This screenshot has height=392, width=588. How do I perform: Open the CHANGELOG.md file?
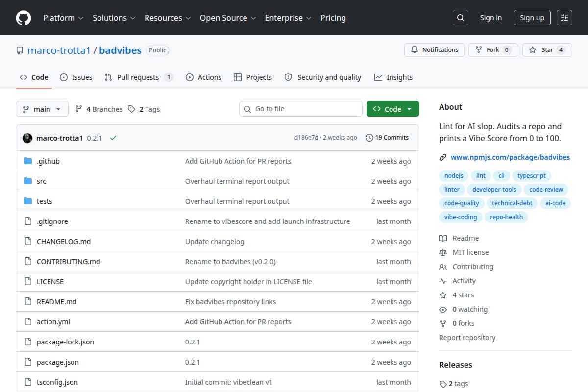tap(64, 242)
